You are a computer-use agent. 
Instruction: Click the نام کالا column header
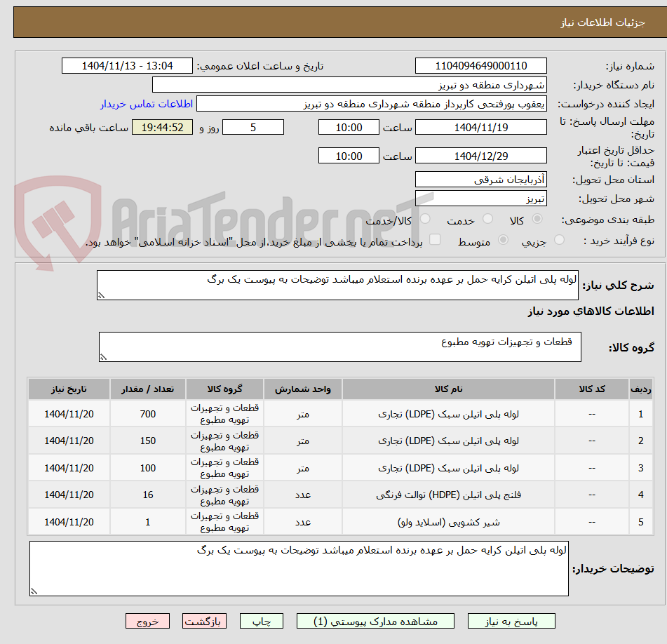(448, 389)
